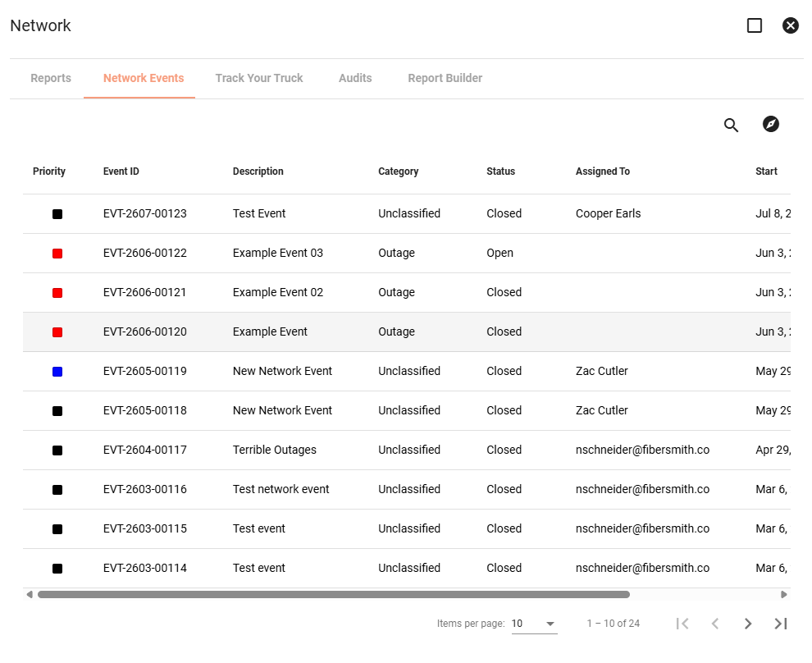This screenshot has width=812, height=663.
Task: Click the 'Open' status of EVT-2606-00122
Action: click(x=500, y=253)
